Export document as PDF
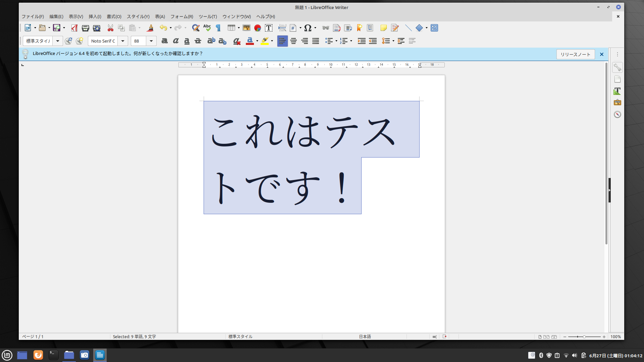 point(74,28)
